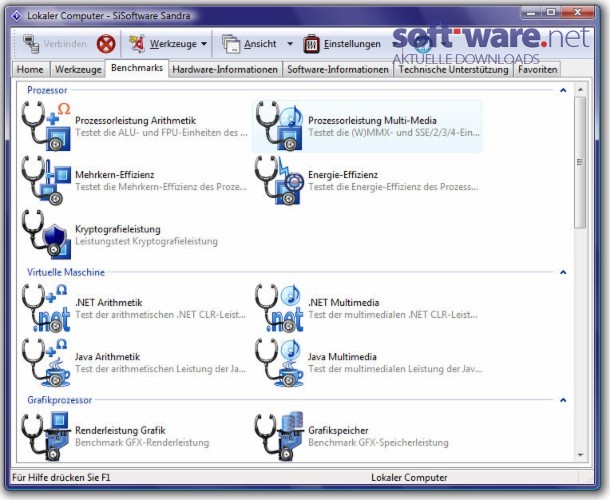Open the Software-Informationen tab
This screenshot has width=610, height=500.
[x=338, y=70]
